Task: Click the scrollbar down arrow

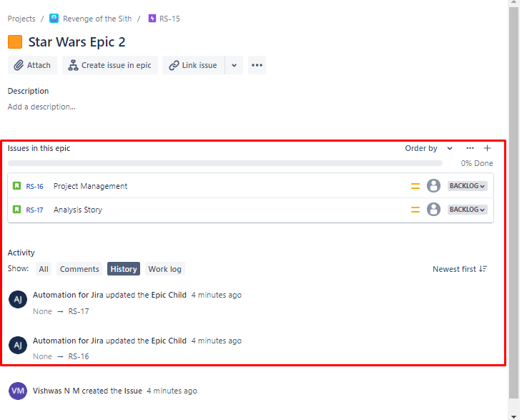Action: 513,416
